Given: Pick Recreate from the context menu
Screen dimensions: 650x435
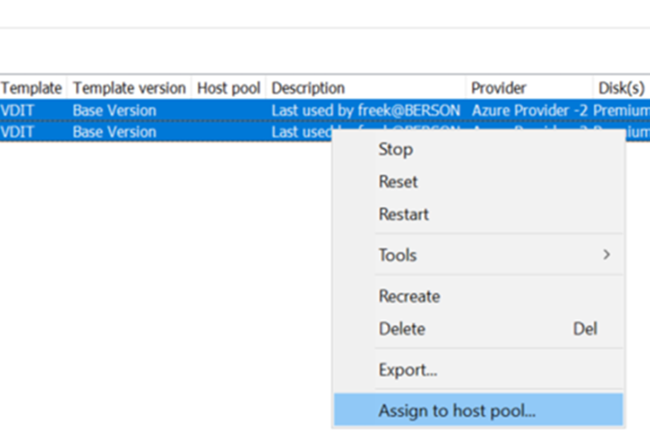Looking at the screenshot, I should tap(409, 296).
